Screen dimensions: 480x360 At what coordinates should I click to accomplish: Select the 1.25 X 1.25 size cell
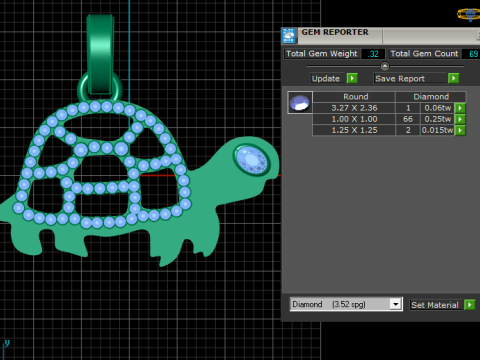point(354,130)
